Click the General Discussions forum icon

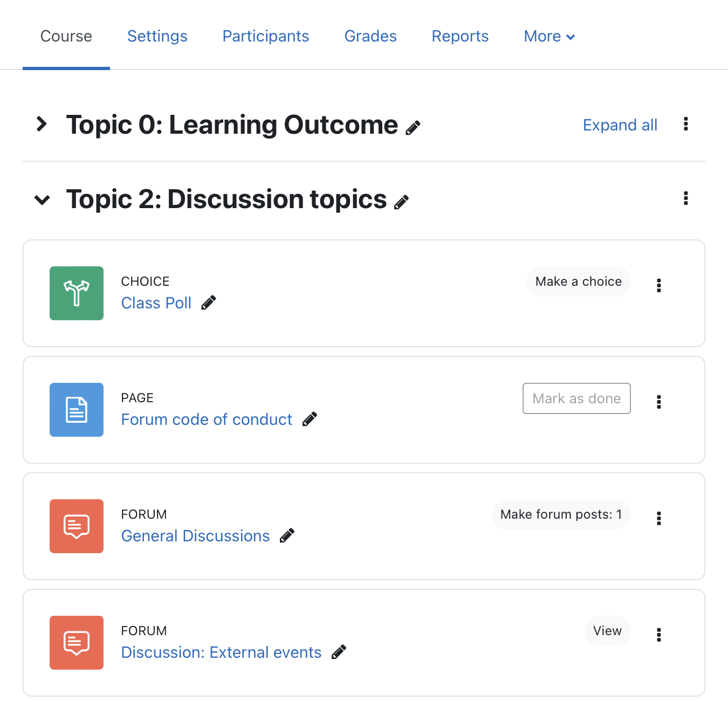(77, 526)
